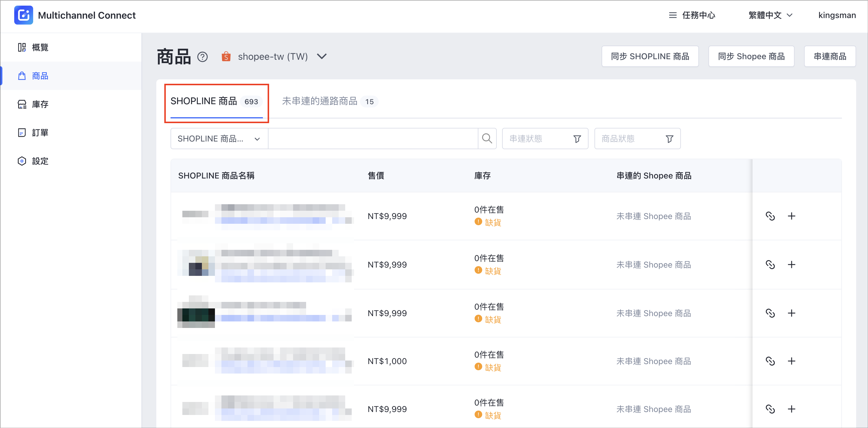The width and height of the screenshot is (868, 428).
Task: Click the plus icon in second product row
Action: (x=792, y=265)
